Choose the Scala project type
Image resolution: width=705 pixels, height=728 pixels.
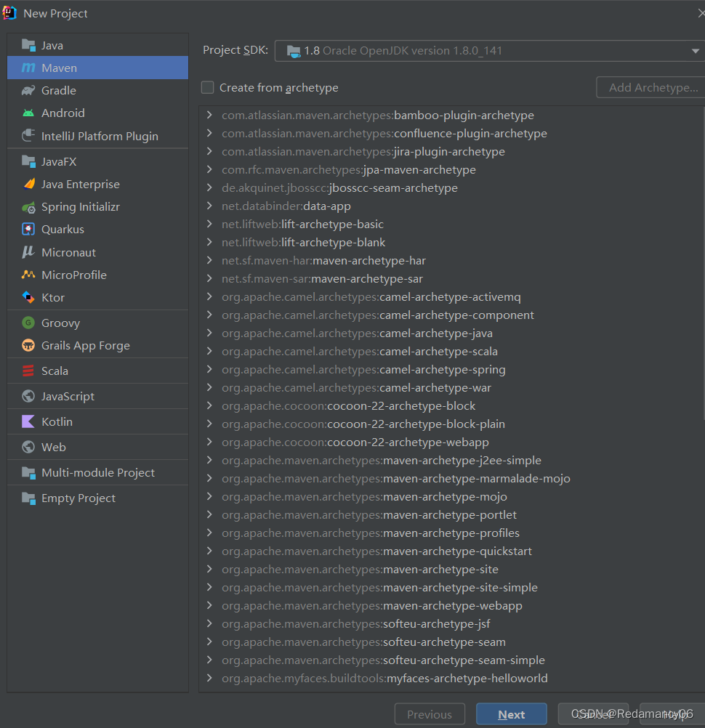click(x=98, y=371)
